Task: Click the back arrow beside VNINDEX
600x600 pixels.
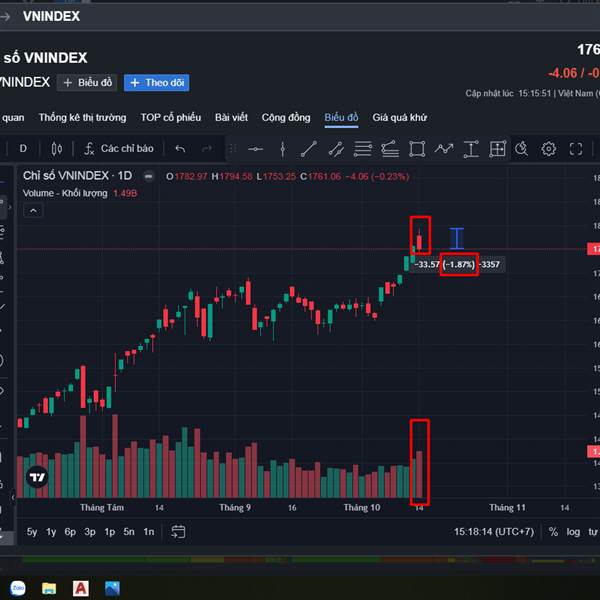Action: point(5,16)
